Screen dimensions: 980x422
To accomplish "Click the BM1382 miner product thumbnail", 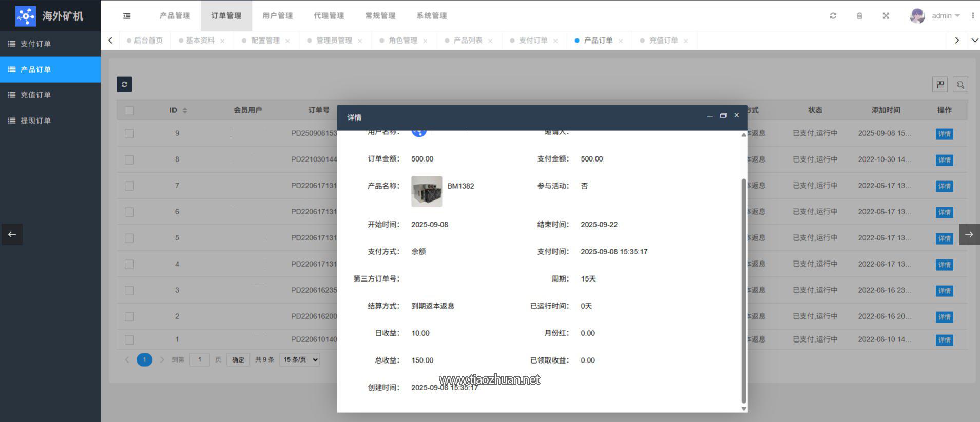I will (x=427, y=191).
